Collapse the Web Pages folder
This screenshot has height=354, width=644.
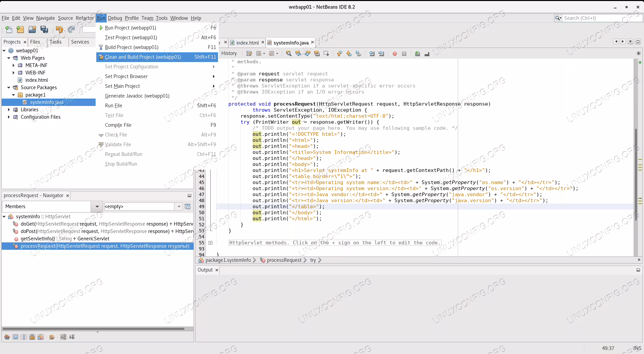9,58
